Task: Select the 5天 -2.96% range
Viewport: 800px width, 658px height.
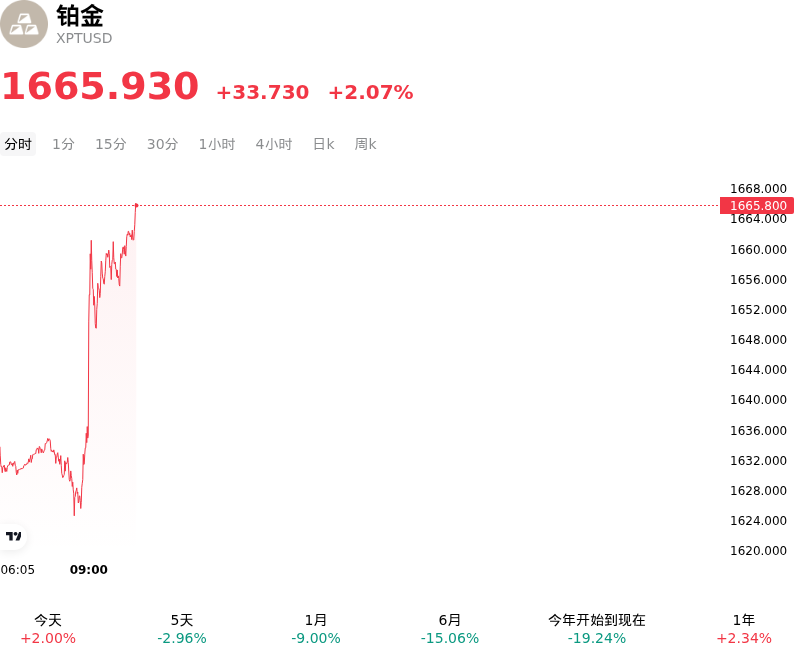Action: pyautogui.click(x=182, y=629)
